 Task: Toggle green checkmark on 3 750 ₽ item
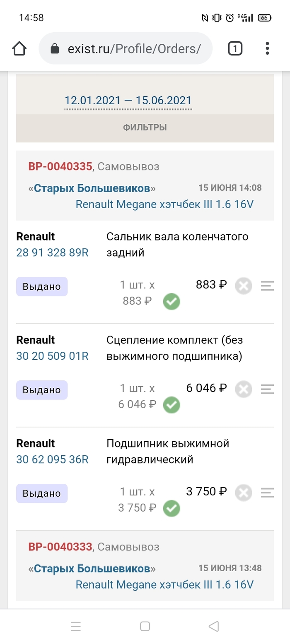pos(172,509)
